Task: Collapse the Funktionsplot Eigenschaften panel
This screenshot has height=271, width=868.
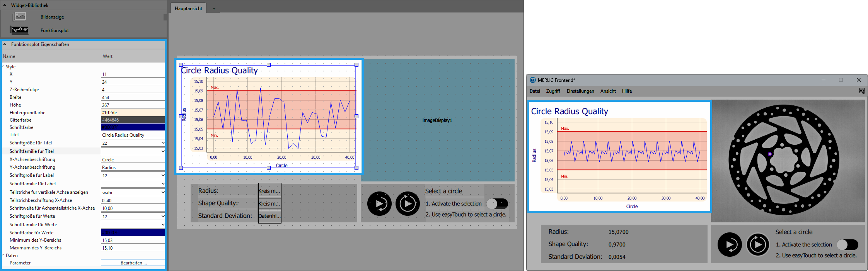Action: [x=5, y=44]
